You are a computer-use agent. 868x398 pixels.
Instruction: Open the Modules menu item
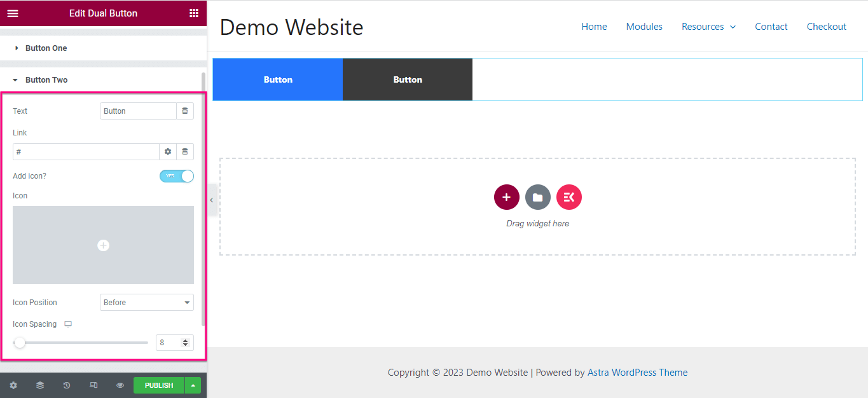(x=644, y=27)
